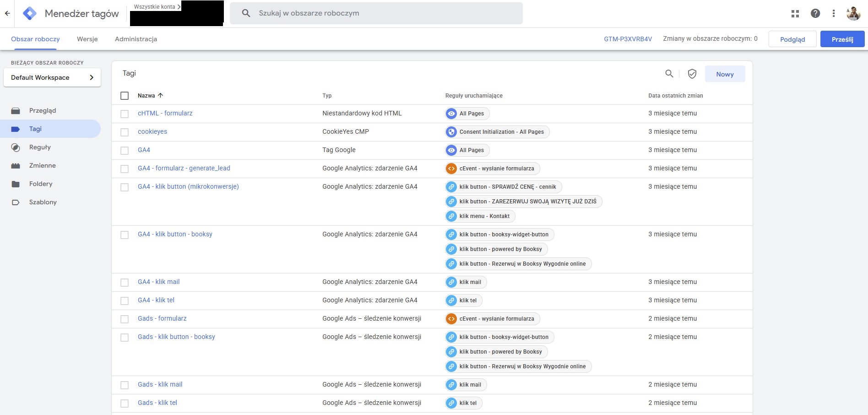
Task: Open the GTM-P3XVRB4V container ID link
Action: (628, 39)
